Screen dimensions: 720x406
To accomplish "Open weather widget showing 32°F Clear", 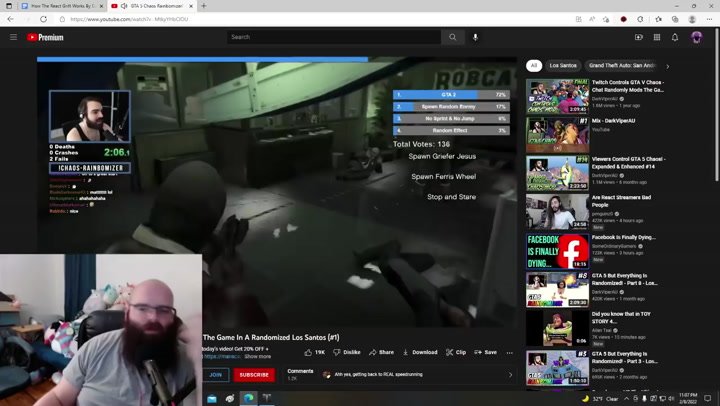I will point(600,399).
